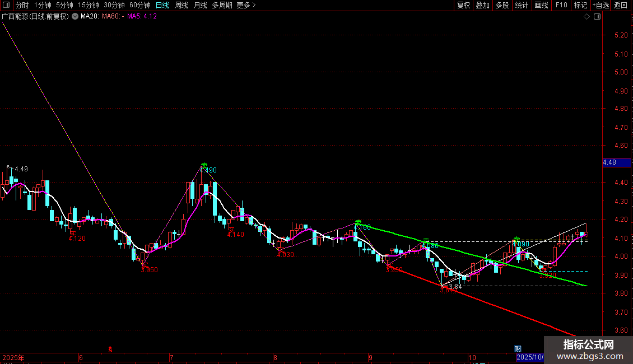The height and width of the screenshot is (364, 633).
Task: Click the red $ event marker on timeline
Action: click(110, 349)
